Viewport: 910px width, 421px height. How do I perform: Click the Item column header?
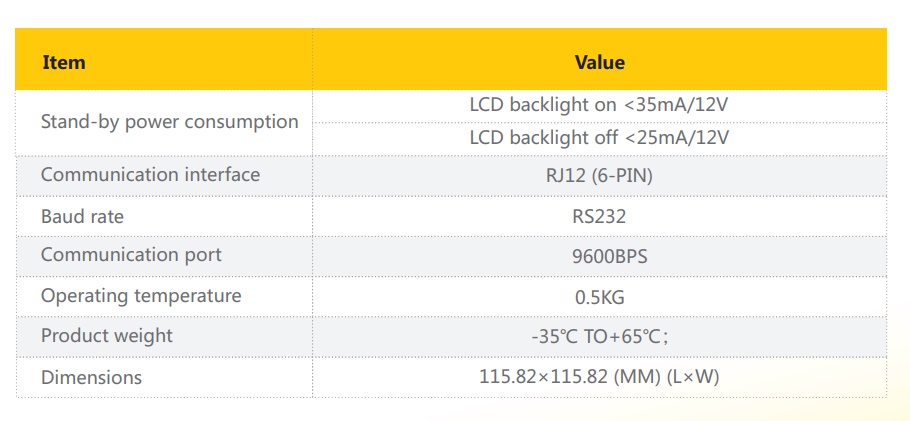click(x=64, y=62)
